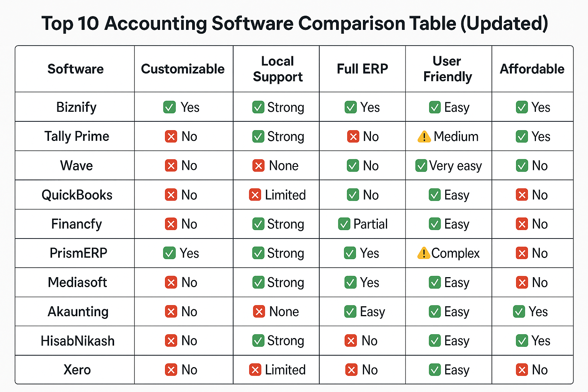Click red X next to Tally Prime Full ERP
The height and width of the screenshot is (392, 588).
pyautogui.click(x=353, y=137)
